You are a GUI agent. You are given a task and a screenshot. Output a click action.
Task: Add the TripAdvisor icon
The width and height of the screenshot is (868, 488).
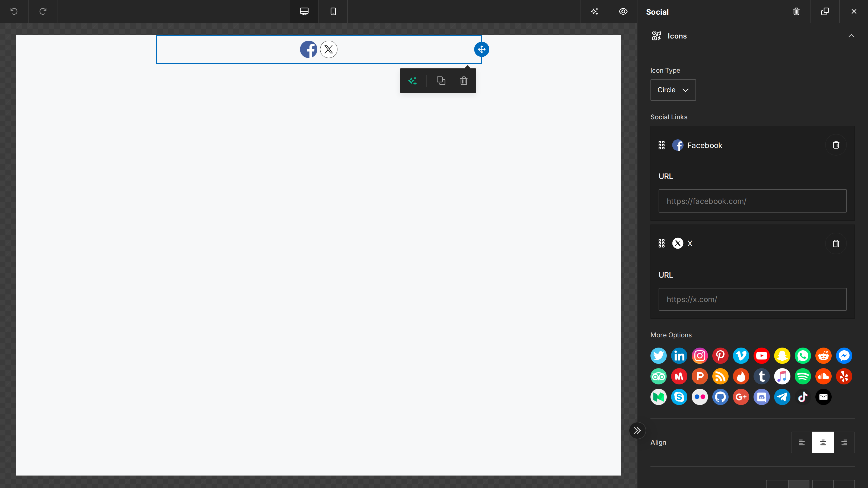658,376
